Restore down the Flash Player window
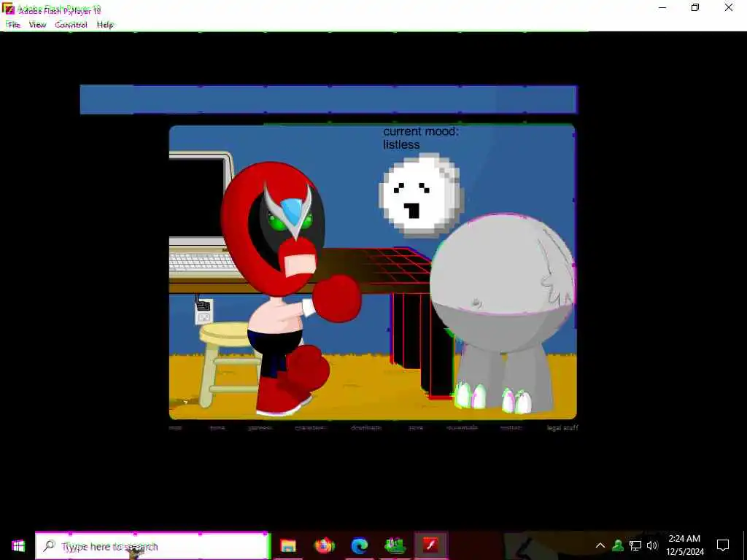Viewport: 747px width, 560px height. point(695,7)
